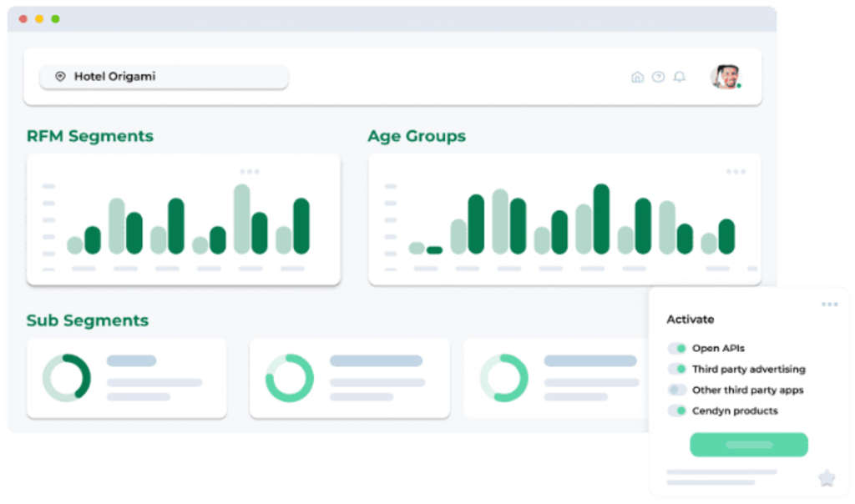Screen dimensions: 855x504
Task: Toggle the Open APIs switch
Action: (677, 349)
